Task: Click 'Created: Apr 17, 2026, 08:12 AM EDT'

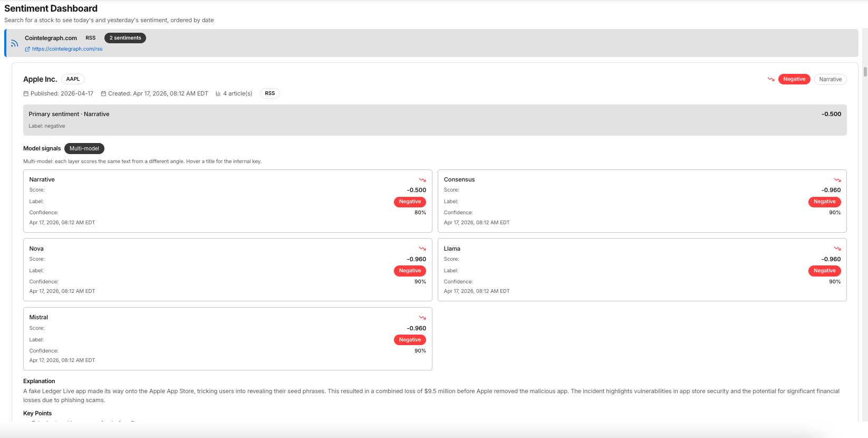Action: [158, 93]
